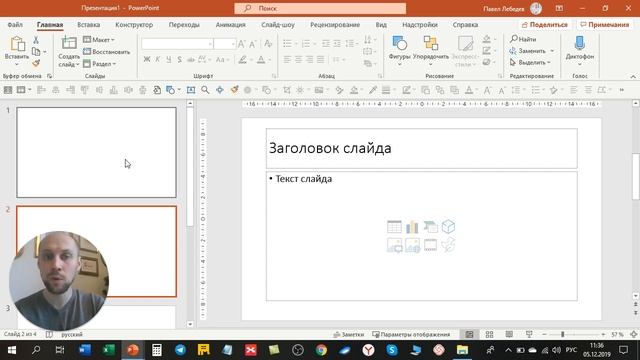Open the Файл menu
Image resolution: width=640 pixels, height=360 pixels.
click(x=15, y=24)
